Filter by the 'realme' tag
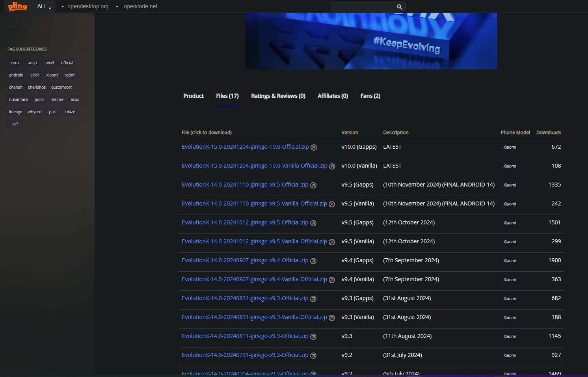Viewport: 588px width, 377px height. pyautogui.click(x=57, y=100)
